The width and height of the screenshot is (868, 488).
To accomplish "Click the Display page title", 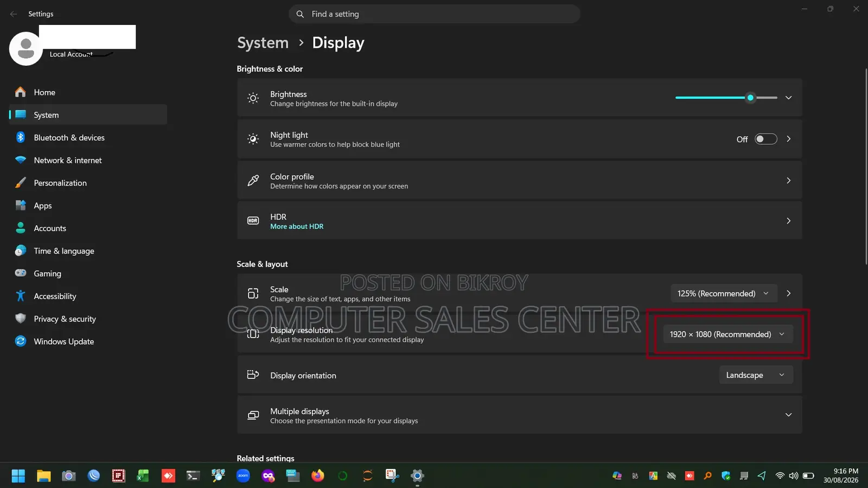I will tap(338, 43).
